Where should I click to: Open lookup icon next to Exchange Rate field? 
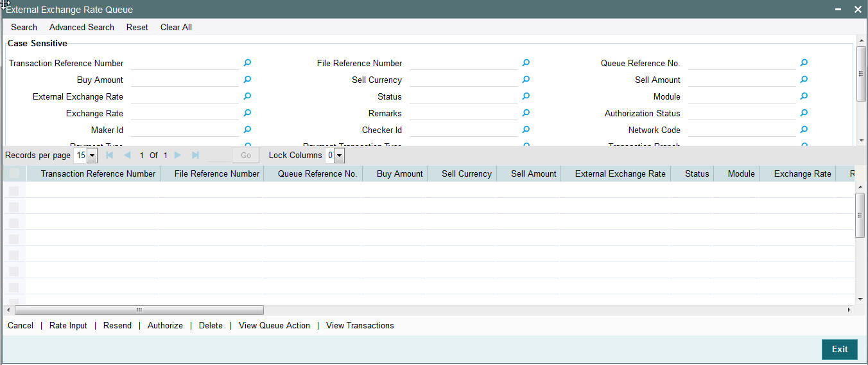click(x=247, y=113)
